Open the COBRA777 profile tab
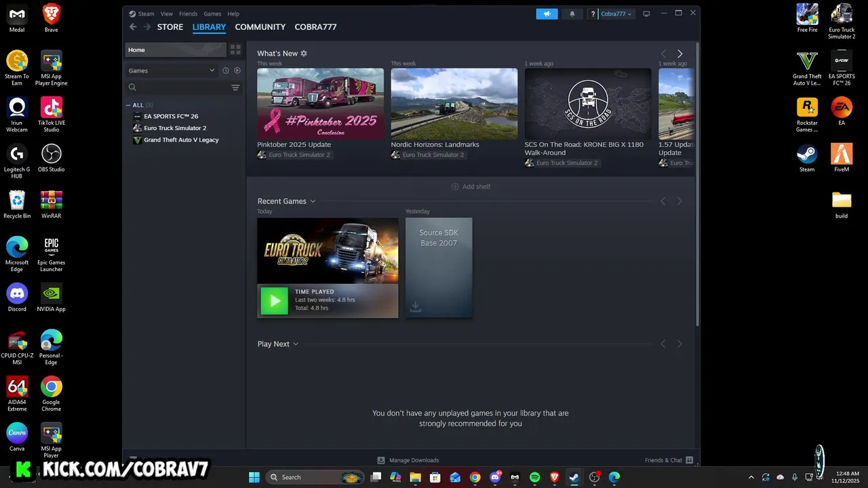 [x=315, y=27]
